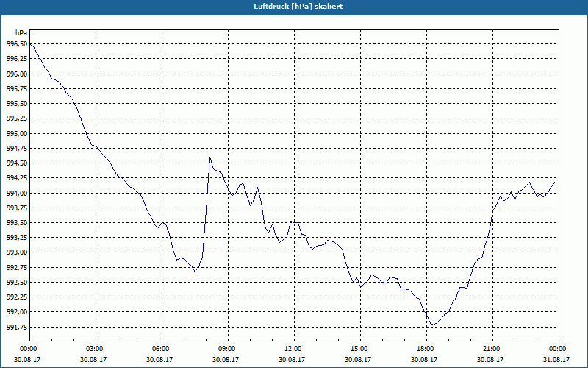Select the 995,50 pressure label
This screenshot has height=368, width=588.
coord(17,104)
